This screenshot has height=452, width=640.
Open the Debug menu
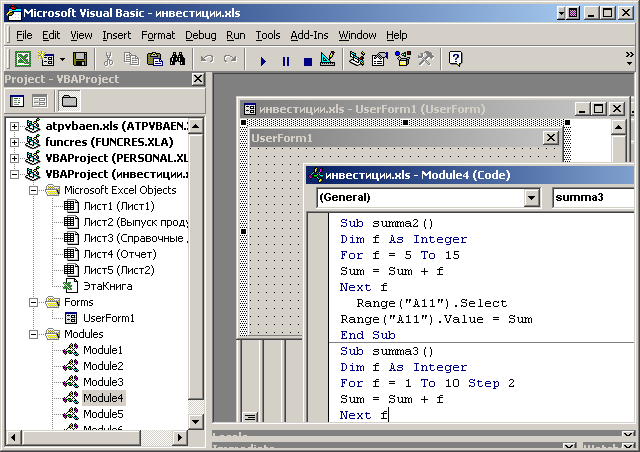point(201,36)
